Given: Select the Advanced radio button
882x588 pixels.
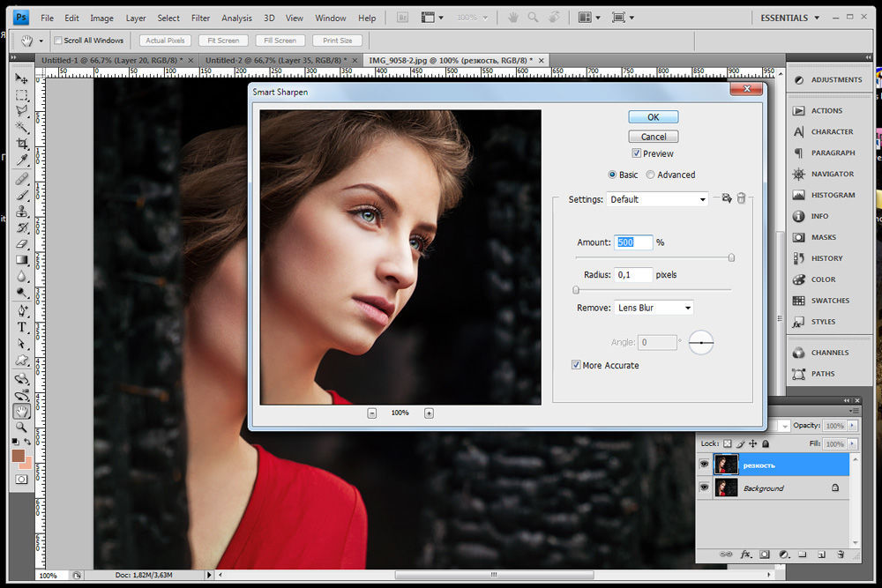Looking at the screenshot, I should coord(650,175).
